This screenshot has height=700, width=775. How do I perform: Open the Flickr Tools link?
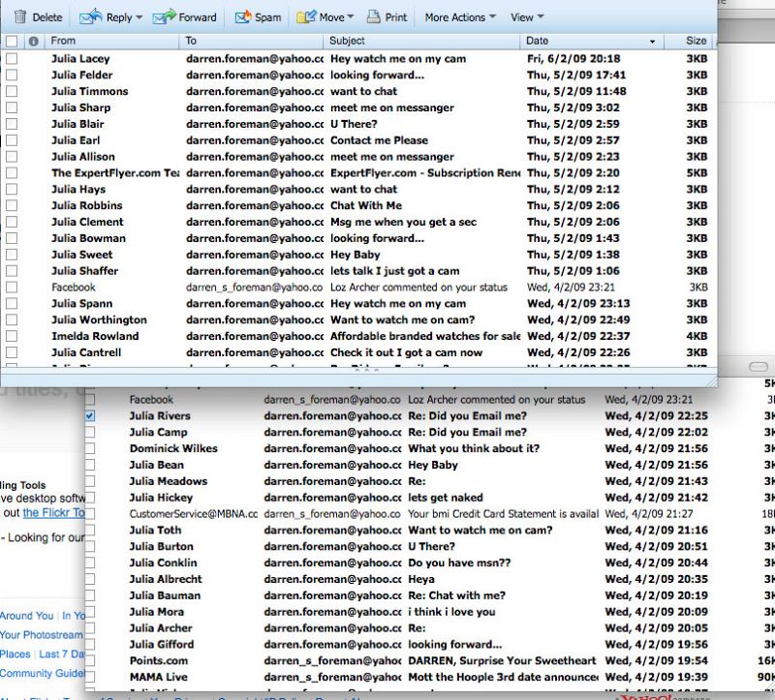pos(53,513)
